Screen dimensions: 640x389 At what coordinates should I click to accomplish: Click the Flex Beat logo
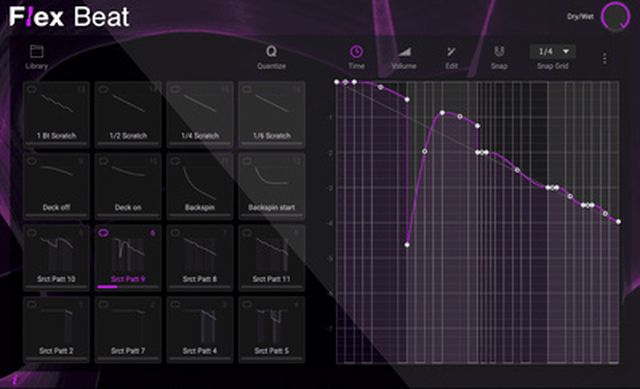[x=69, y=17]
